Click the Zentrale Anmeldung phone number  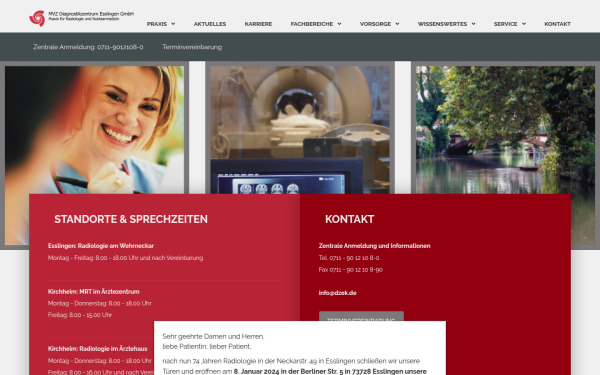[x=88, y=47]
